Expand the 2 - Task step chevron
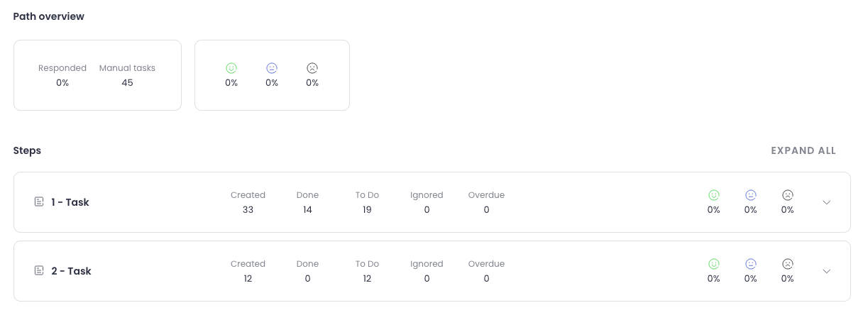 tap(827, 271)
